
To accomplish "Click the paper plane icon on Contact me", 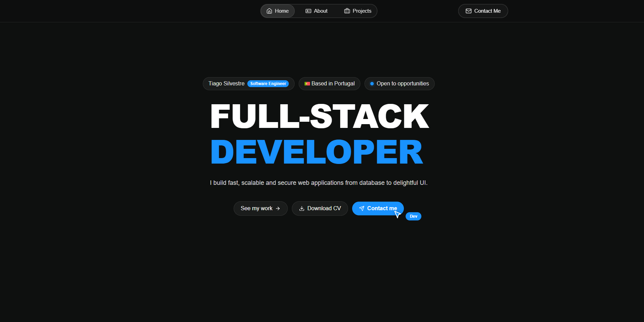I will [362, 208].
